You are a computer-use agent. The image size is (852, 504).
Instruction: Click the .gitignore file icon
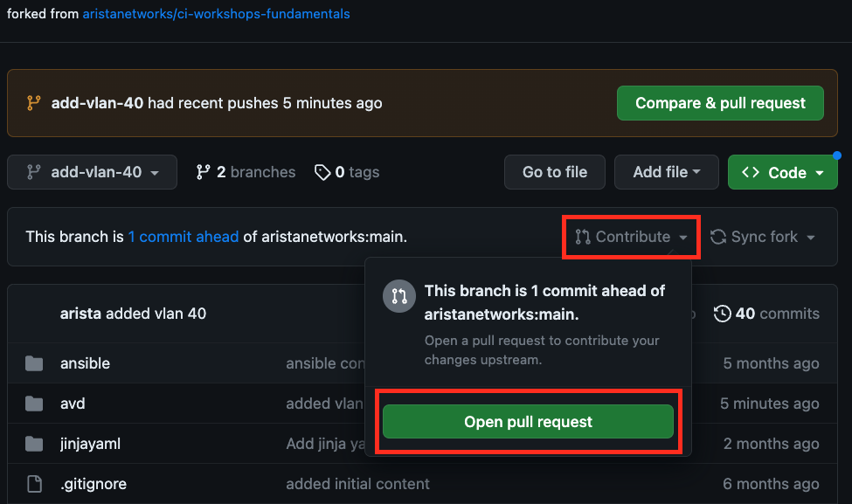(x=34, y=484)
